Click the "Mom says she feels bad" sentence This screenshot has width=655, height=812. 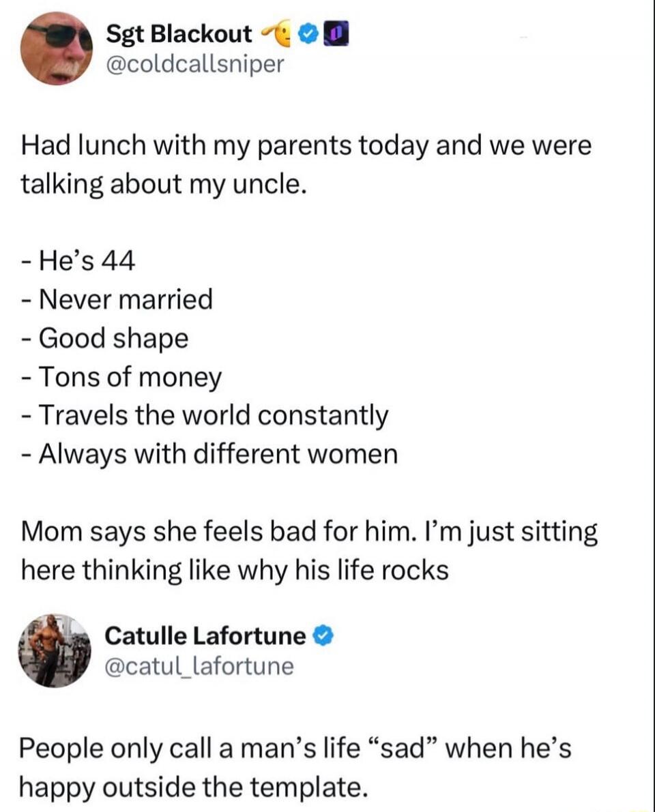coord(310,531)
